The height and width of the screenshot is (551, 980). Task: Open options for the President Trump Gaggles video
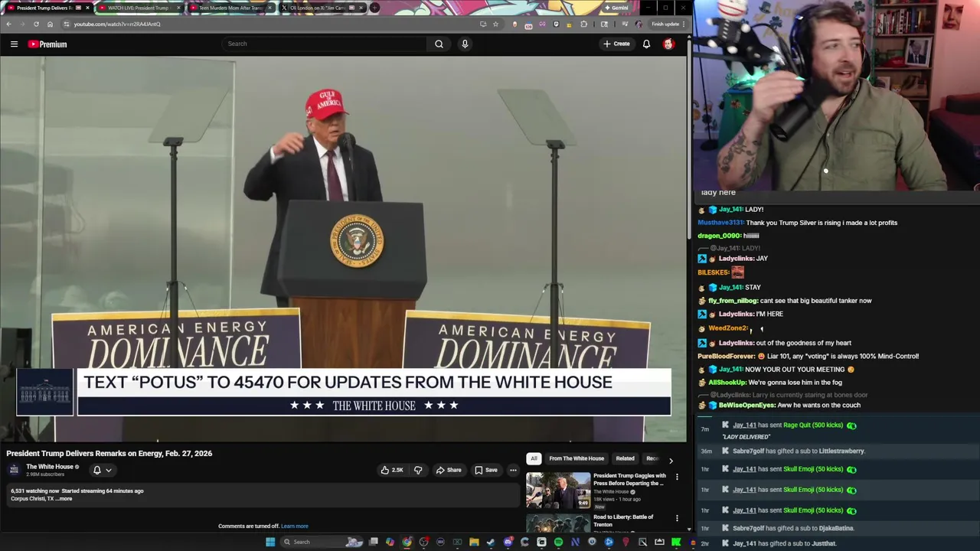677,477
